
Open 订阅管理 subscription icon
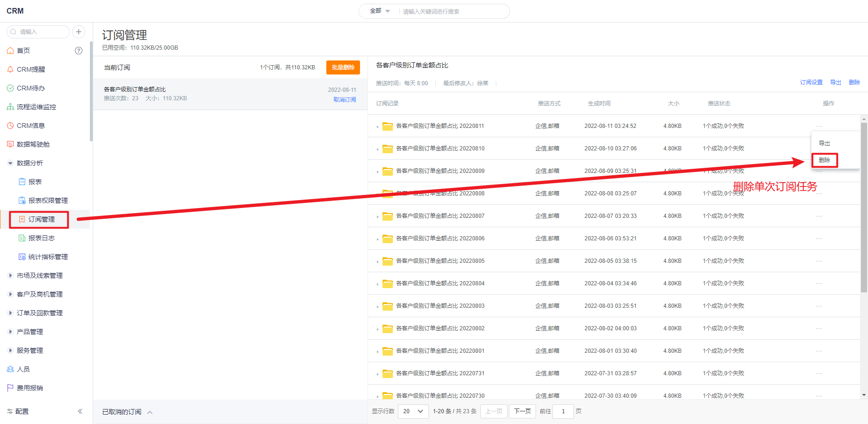click(22, 219)
